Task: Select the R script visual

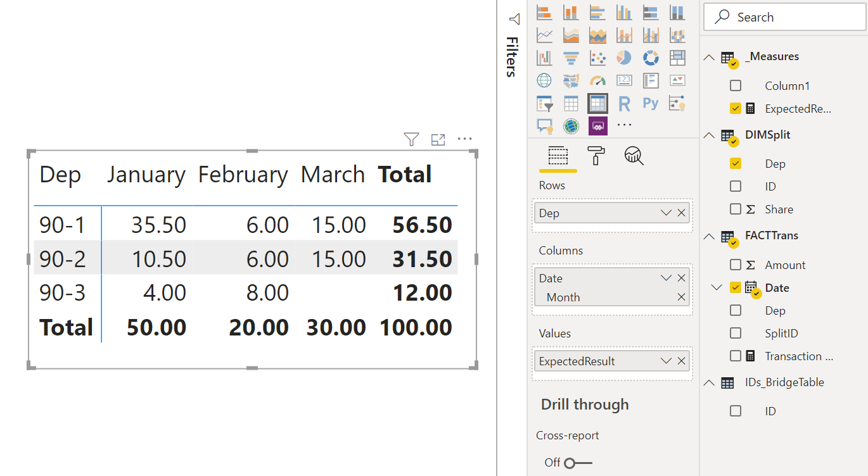Action: [624, 103]
